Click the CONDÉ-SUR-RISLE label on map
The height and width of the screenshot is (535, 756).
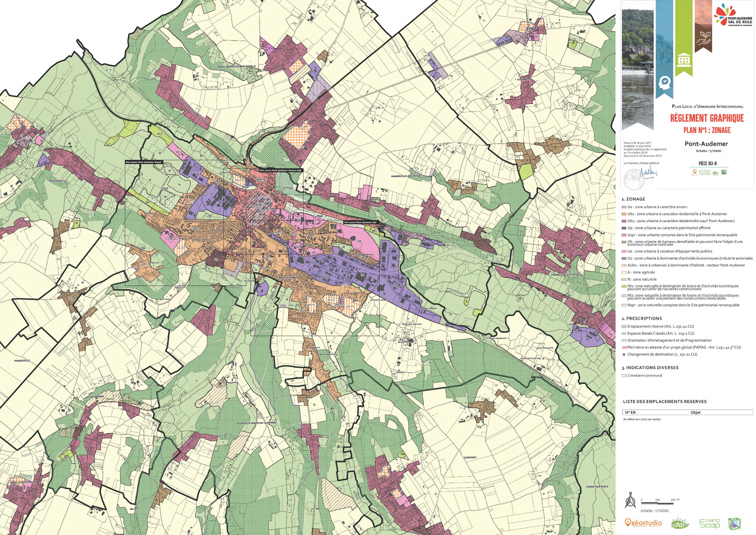coord(597,487)
